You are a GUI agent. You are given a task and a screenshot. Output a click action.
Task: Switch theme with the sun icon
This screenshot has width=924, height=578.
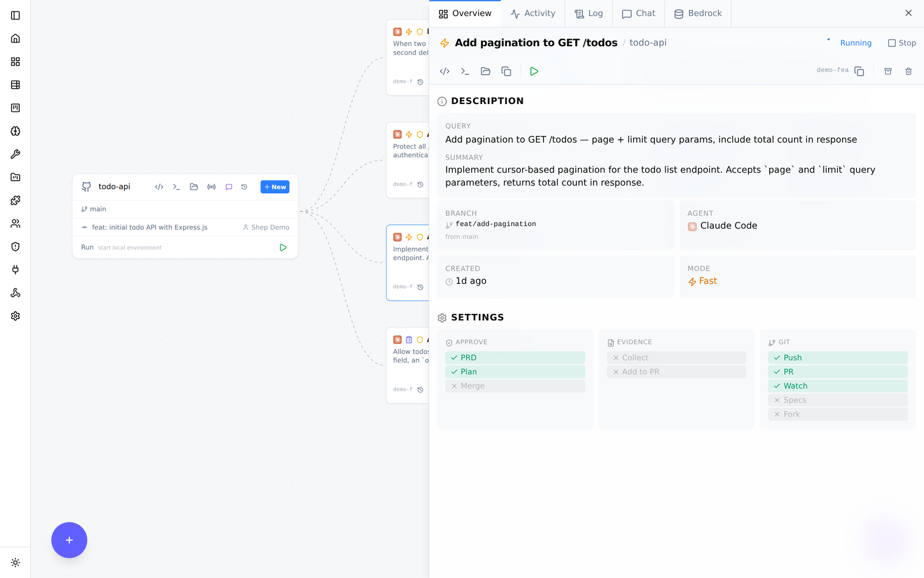[16, 563]
